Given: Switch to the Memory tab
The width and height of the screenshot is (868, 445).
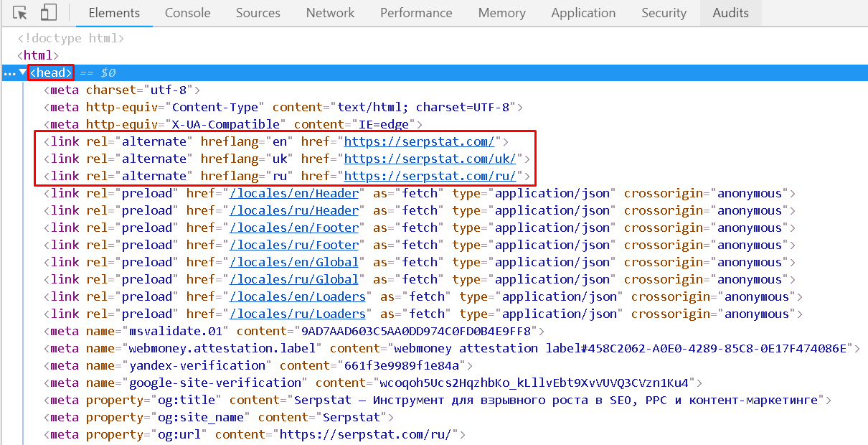Looking at the screenshot, I should tap(501, 13).
